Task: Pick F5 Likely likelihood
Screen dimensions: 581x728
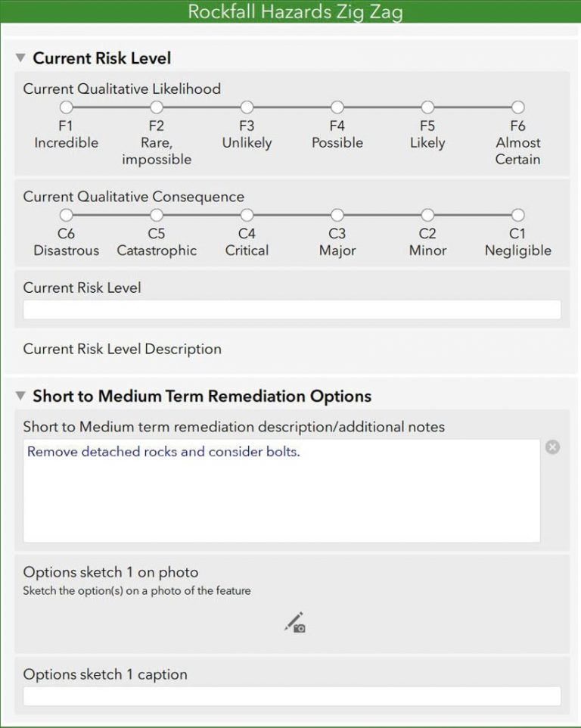Action: (427, 107)
